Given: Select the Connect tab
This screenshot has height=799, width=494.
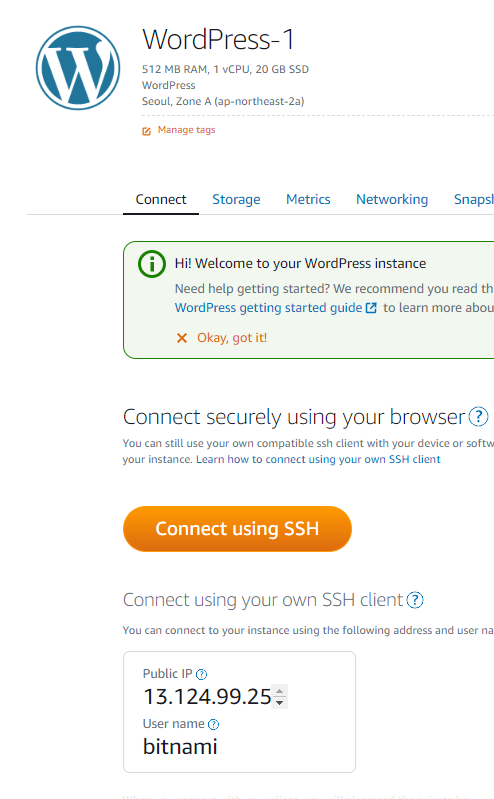Looking at the screenshot, I should [161, 199].
